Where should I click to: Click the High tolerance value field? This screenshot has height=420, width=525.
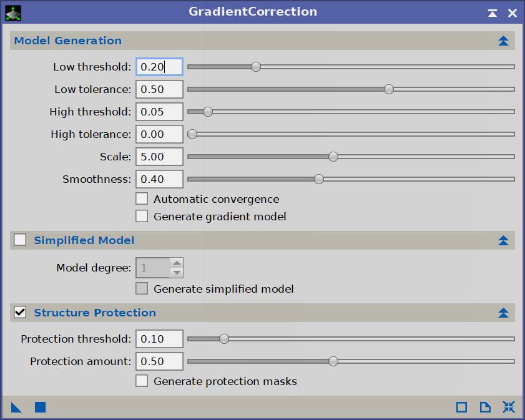pyautogui.click(x=159, y=134)
